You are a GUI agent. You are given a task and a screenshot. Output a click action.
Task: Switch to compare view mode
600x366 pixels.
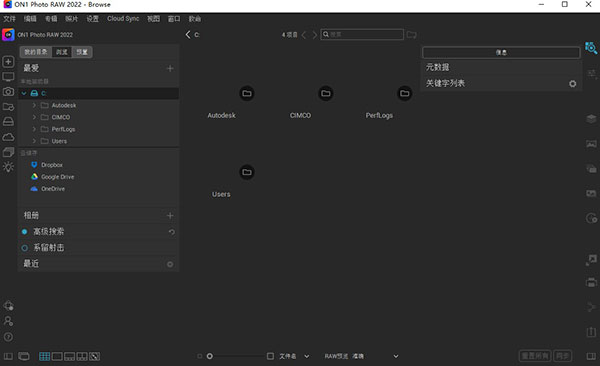(82, 356)
